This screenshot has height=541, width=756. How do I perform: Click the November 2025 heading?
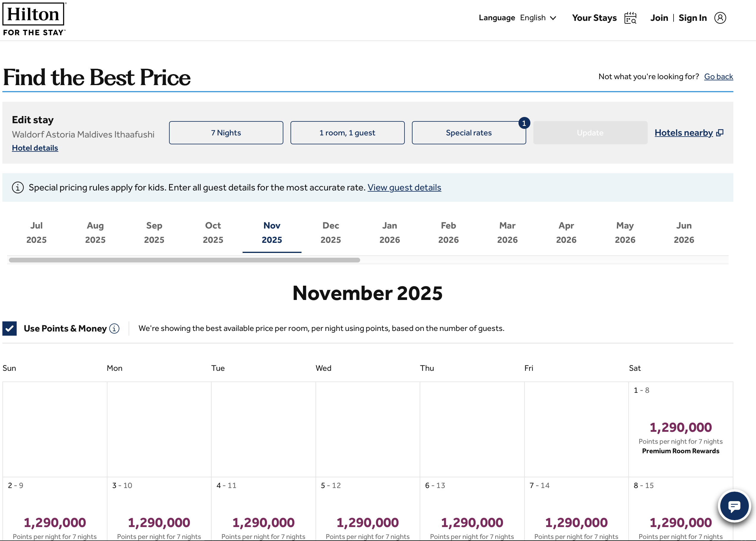[x=368, y=293]
